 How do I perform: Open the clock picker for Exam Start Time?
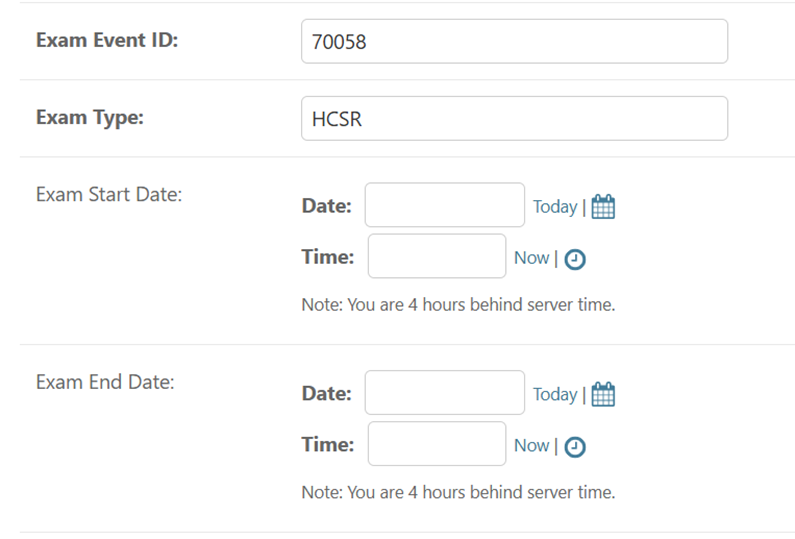(x=575, y=259)
